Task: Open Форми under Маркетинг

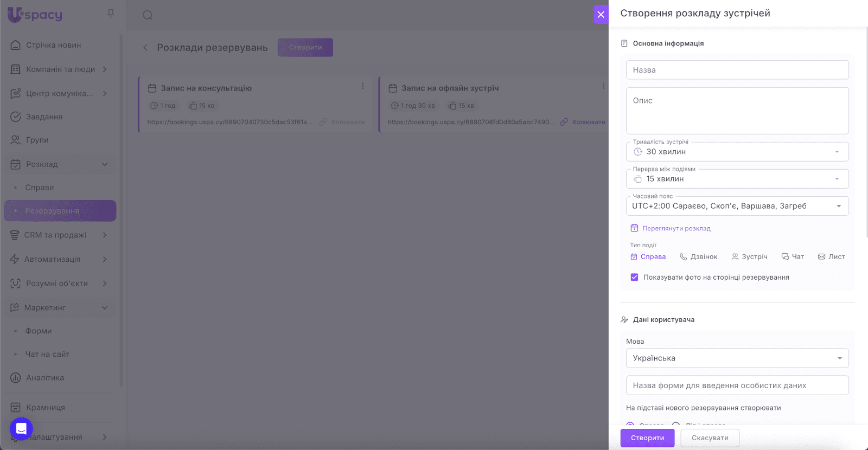Action: click(x=39, y=331)
